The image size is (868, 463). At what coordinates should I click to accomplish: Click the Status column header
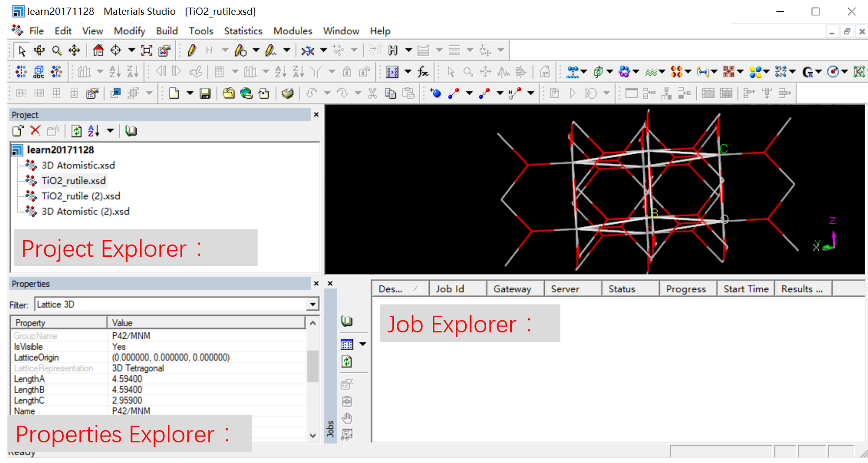click(630, 289)
